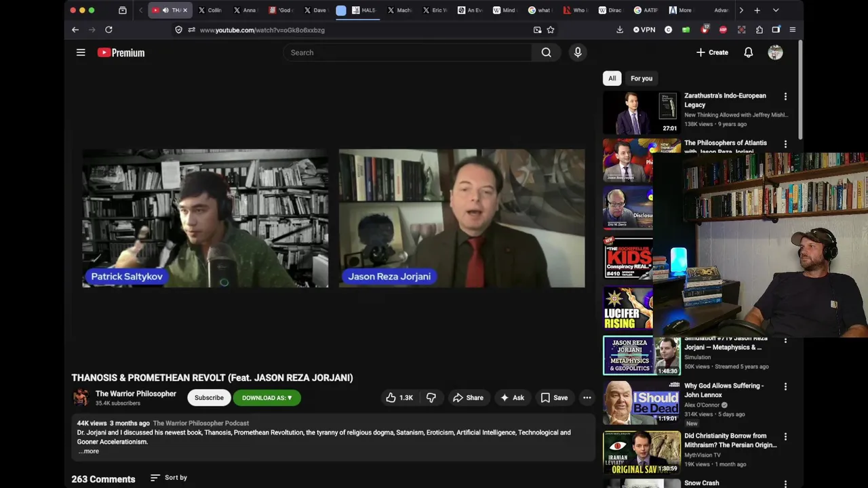Click the shield tracking protection icon
Screen dimensions: 868x488
click(x=178, y=30)
